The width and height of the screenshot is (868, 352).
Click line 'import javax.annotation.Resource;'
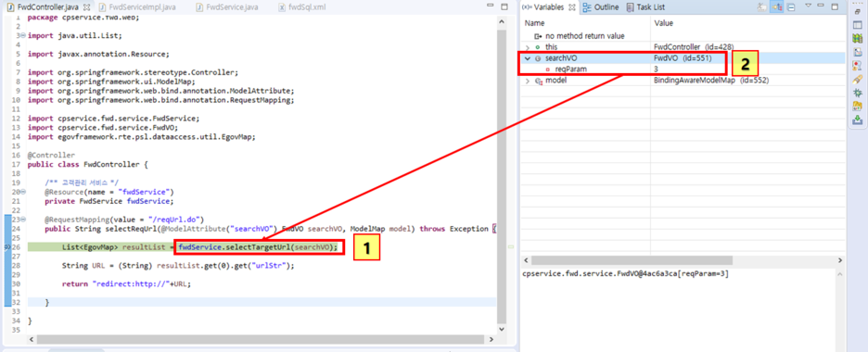click(98, 54)
